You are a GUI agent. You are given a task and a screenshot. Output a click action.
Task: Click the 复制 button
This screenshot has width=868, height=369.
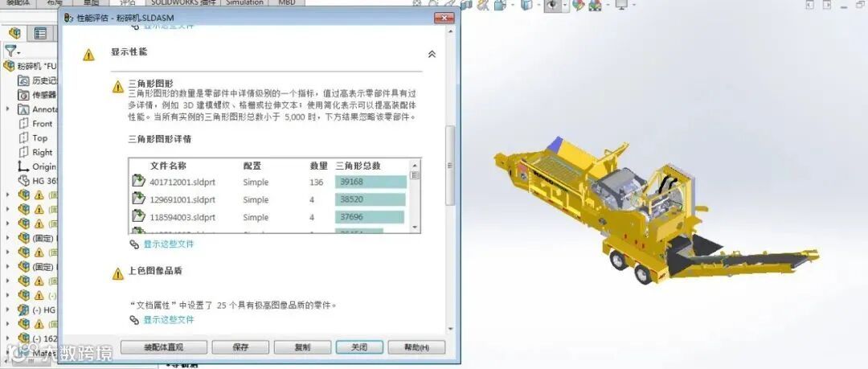pos(302,347)
